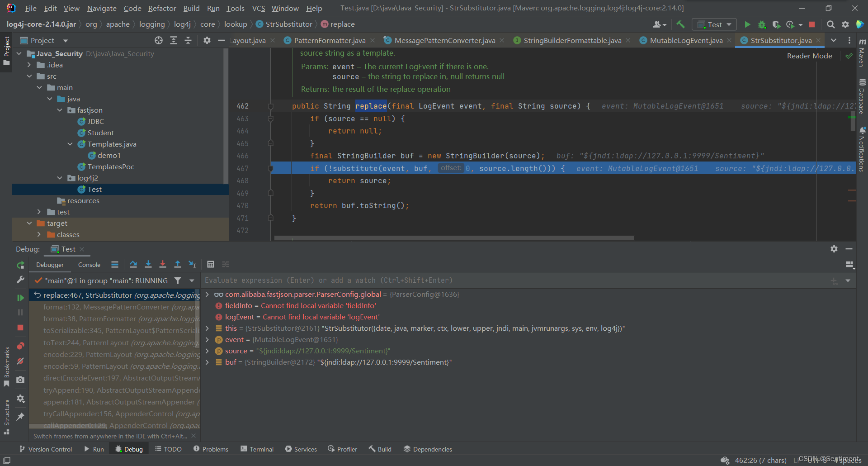
Task: Click Project tree vertical scrollbar
Action: pyautogui.click(x=226, y=116)
